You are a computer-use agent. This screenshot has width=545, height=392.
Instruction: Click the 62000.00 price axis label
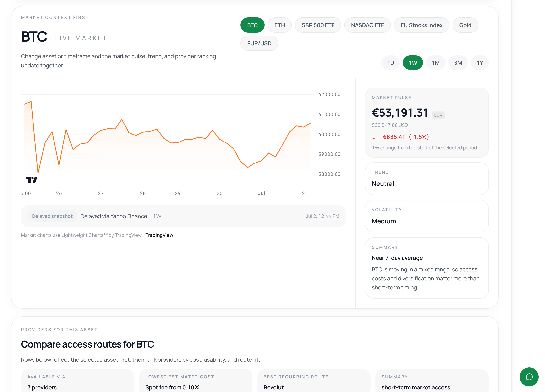[329, 94]
